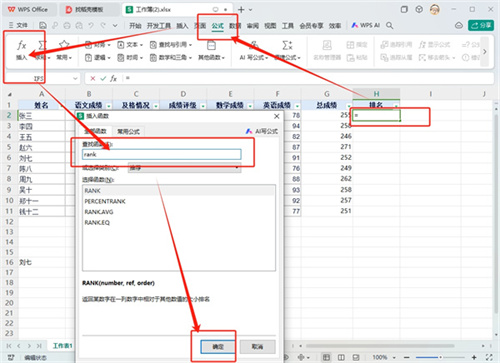Launch WPS AI from the menu bar

(366, 25)
